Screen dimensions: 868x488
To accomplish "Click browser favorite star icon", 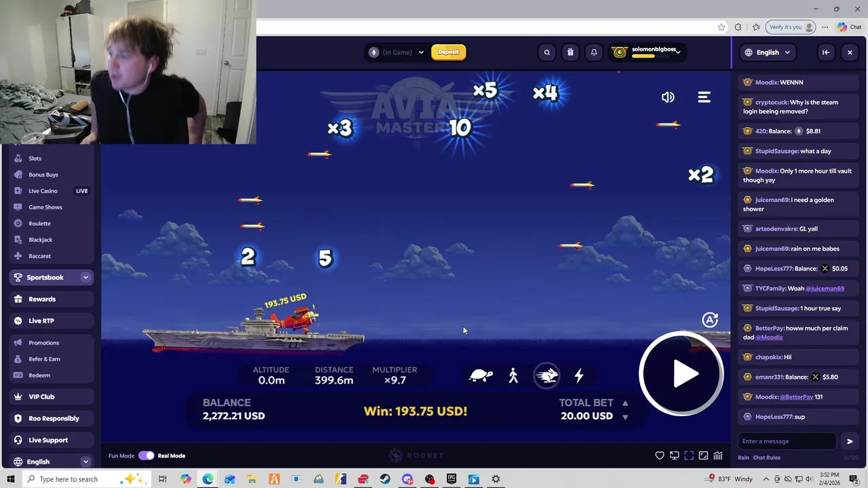I will tap(722, 27).
